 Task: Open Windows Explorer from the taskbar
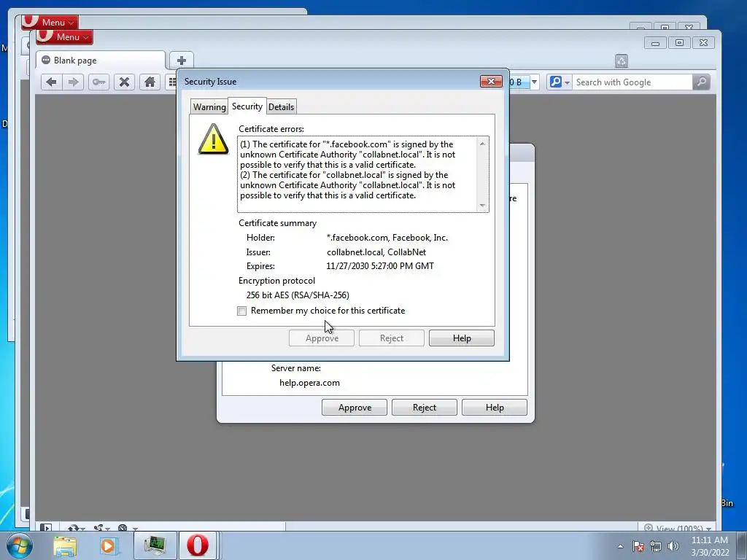coord(65,545)
